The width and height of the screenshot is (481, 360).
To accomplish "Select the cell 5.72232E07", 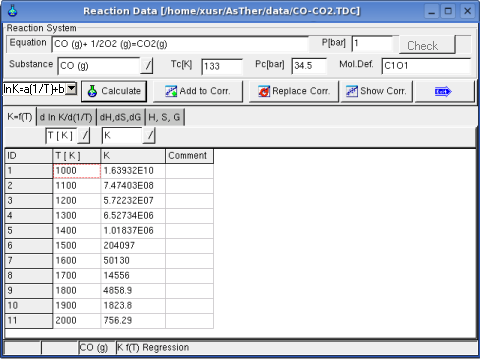I will (133, 201).
